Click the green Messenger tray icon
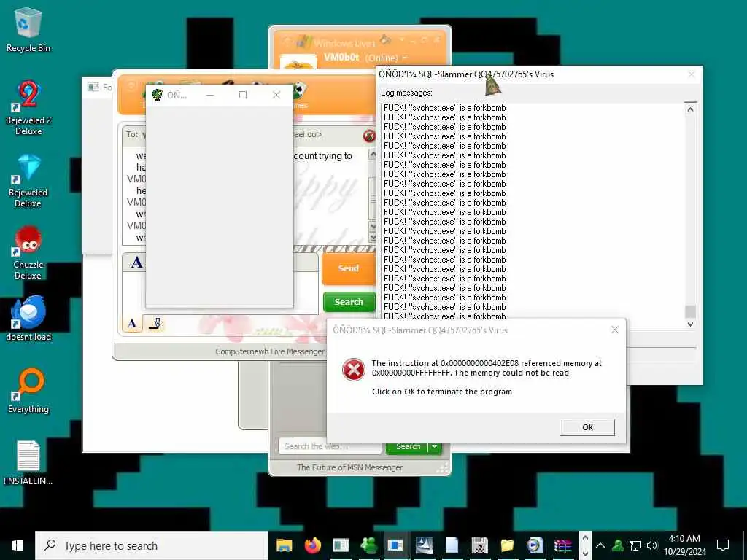This screenshot has height=560, width=747. [618, 545]
